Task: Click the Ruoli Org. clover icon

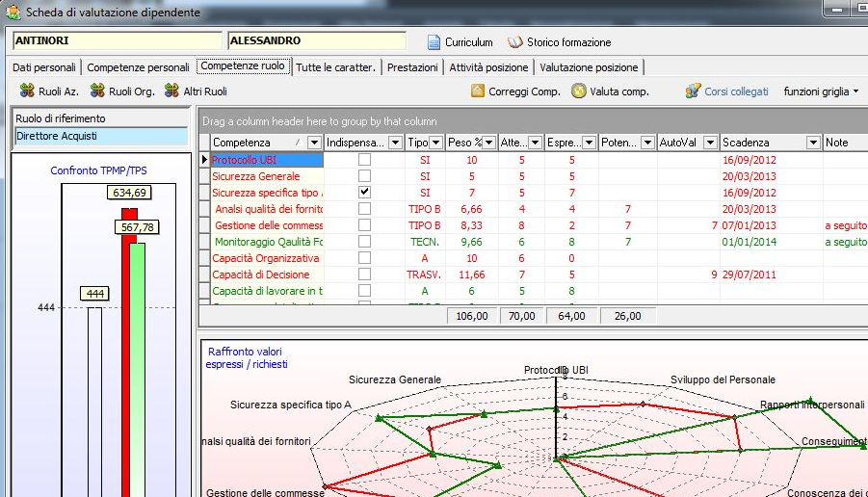Action: point(97,91)
